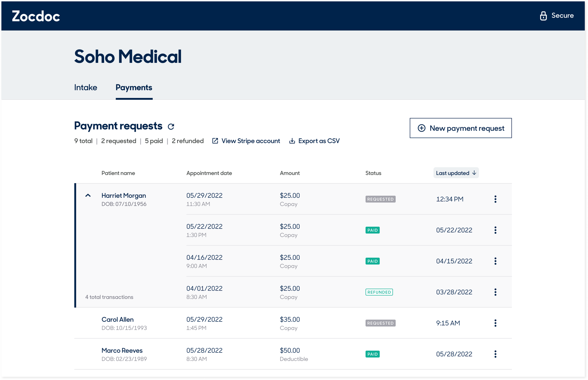Click Carol Allen's patient name

117,319
